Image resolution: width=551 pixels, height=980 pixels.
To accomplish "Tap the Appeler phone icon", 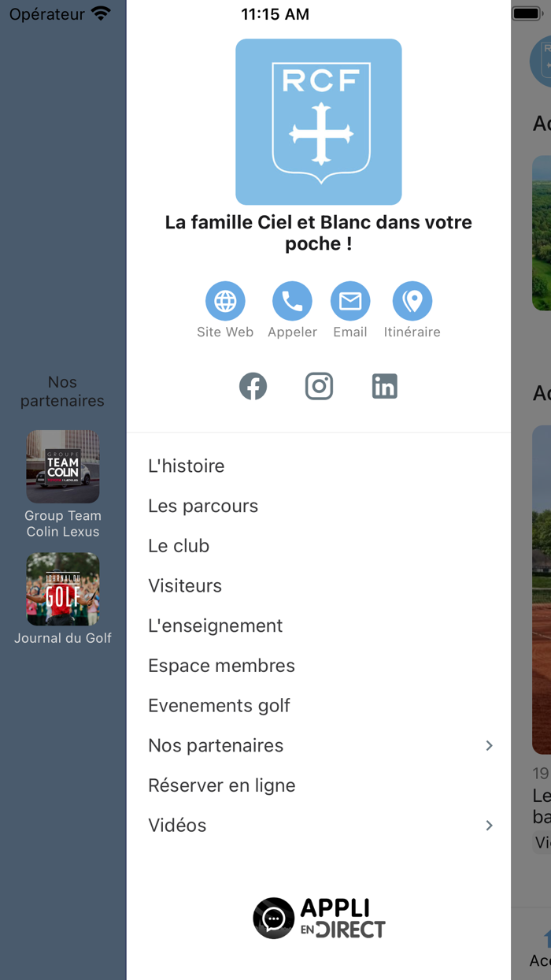I will 292,300.
